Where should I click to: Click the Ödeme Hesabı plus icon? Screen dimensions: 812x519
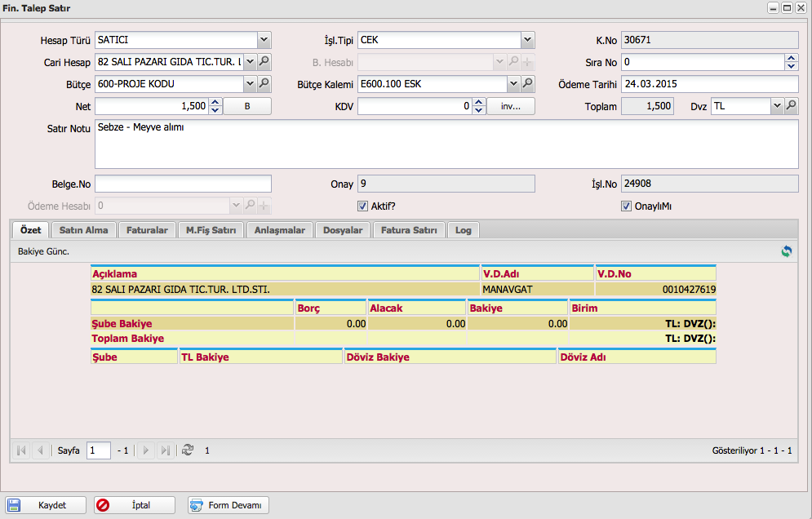click(264, 206)
